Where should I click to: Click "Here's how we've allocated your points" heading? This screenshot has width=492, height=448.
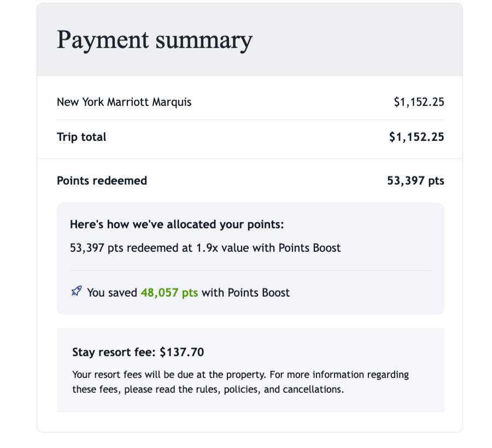point(177,225)
